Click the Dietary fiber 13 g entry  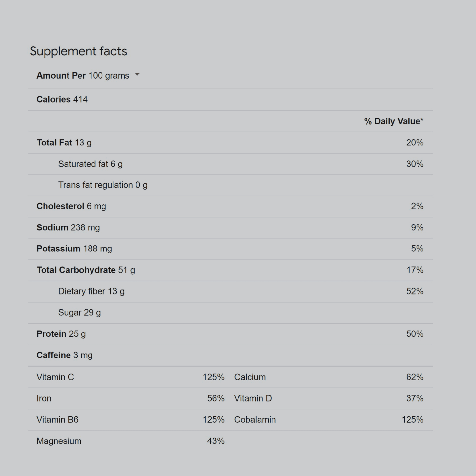pos(91,291)
